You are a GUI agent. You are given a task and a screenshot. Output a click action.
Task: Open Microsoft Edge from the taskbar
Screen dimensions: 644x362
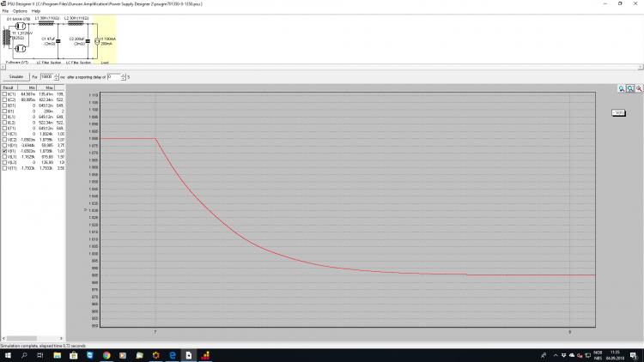[x=173, y=355]
